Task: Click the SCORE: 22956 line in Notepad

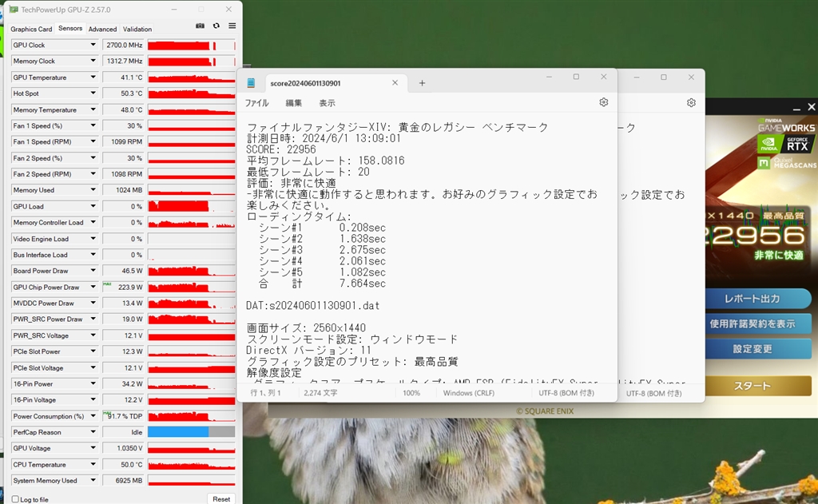Action: 280,149
